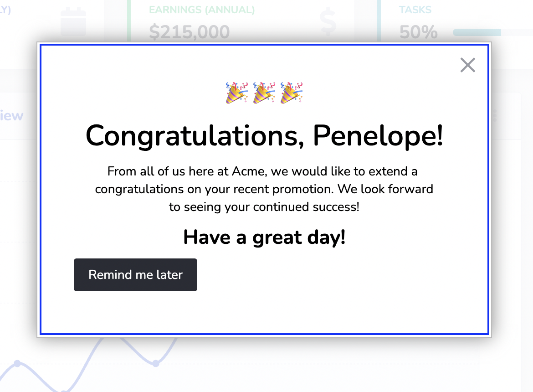Click the promotion message paragraph
This screenshot has width=533, height=392.
coord(264,189)
